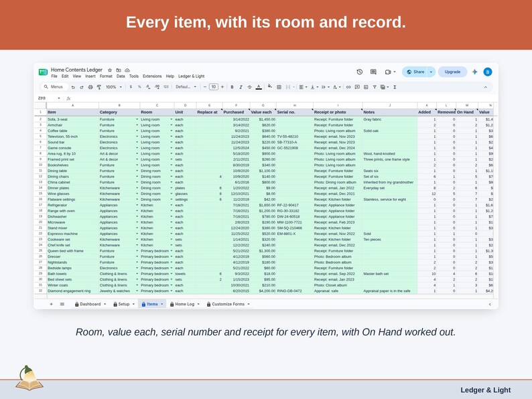Click the Create a filter icon
Viewport: 532px width, 399px height.
pos(375,87)
